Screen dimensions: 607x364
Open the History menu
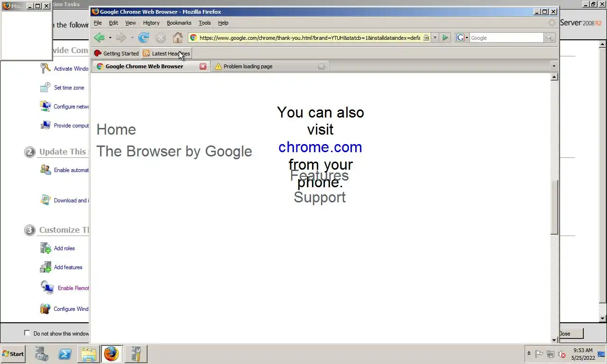pos(151,23)
